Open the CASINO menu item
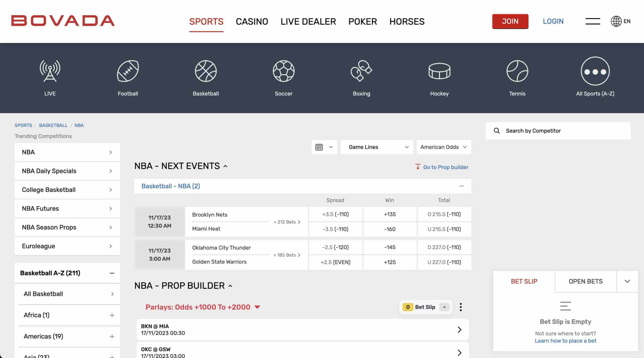 [x=252, y=22]
